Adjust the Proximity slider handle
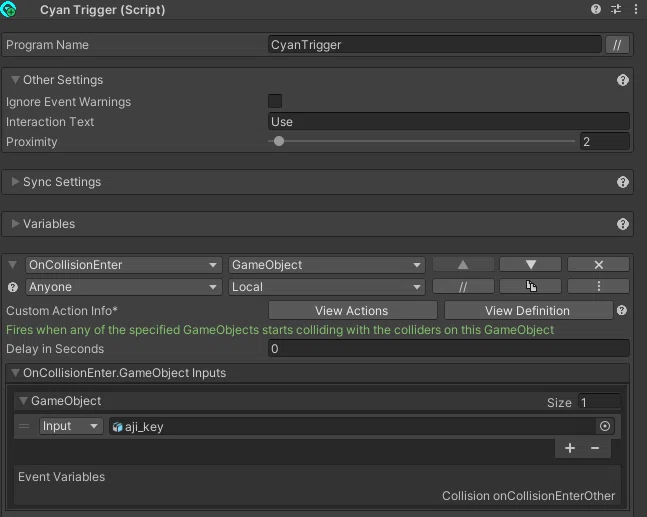Image resolution: width=647 pixels, height=517 pixels. click(279, 142)
